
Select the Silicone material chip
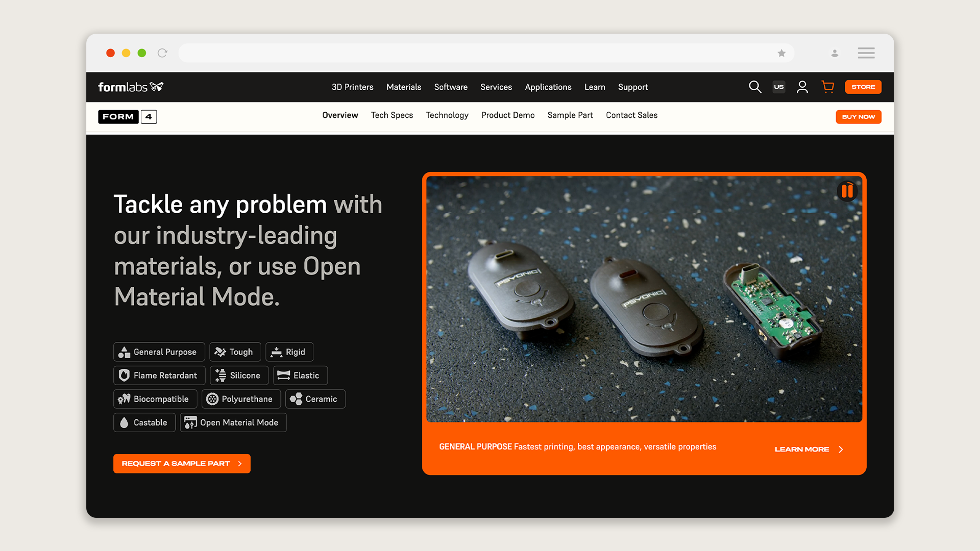click(239, 375)
